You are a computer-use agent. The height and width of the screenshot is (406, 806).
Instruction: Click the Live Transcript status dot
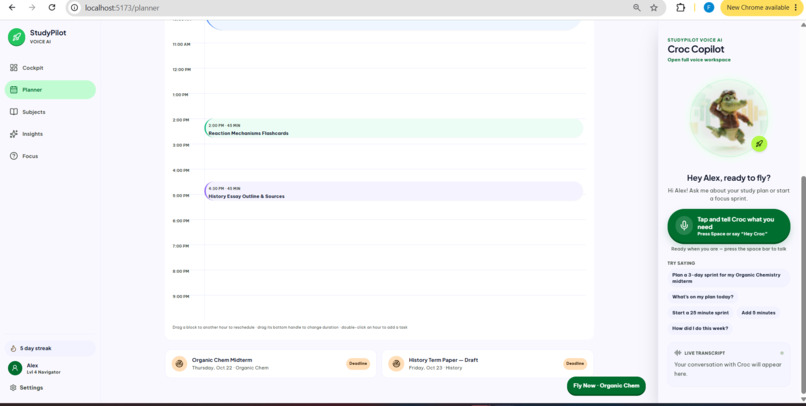[782, 353]
